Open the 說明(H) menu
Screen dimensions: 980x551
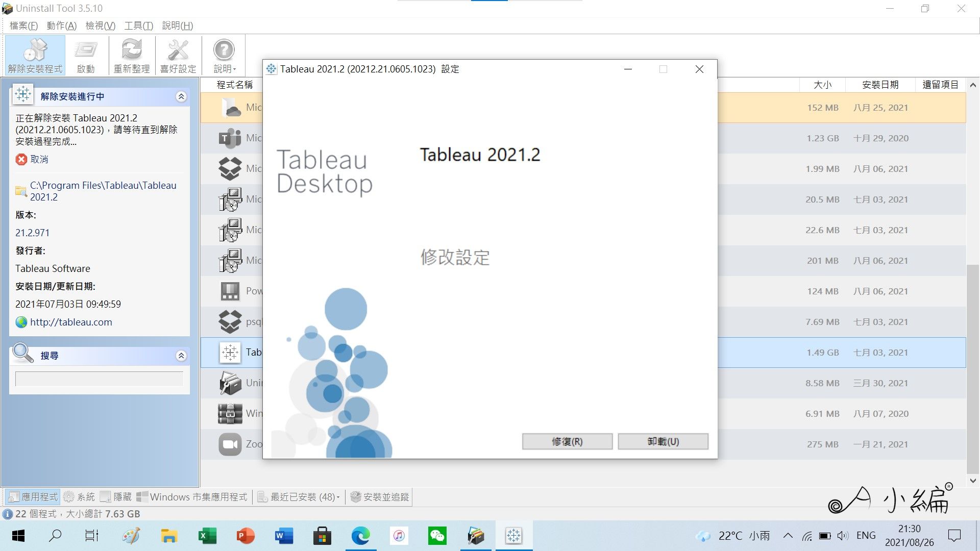pyautogui.click(x=177, y=26)
